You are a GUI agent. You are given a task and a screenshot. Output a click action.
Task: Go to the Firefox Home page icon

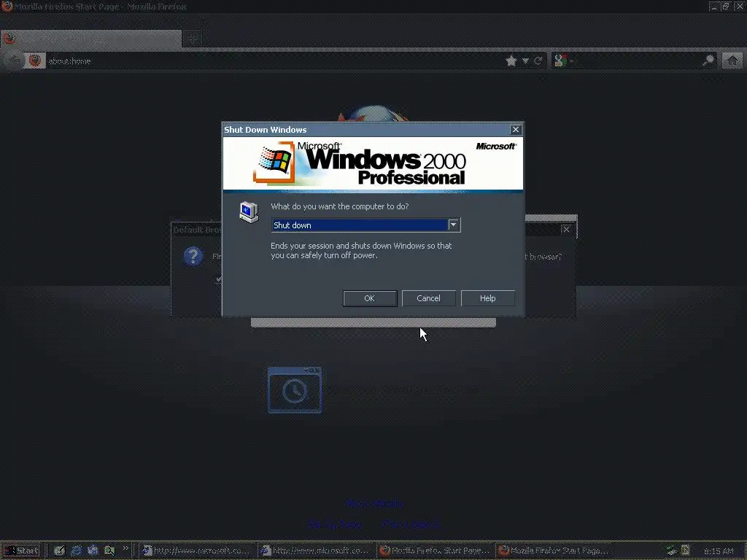pyautogui.click(x=732, y=61)
